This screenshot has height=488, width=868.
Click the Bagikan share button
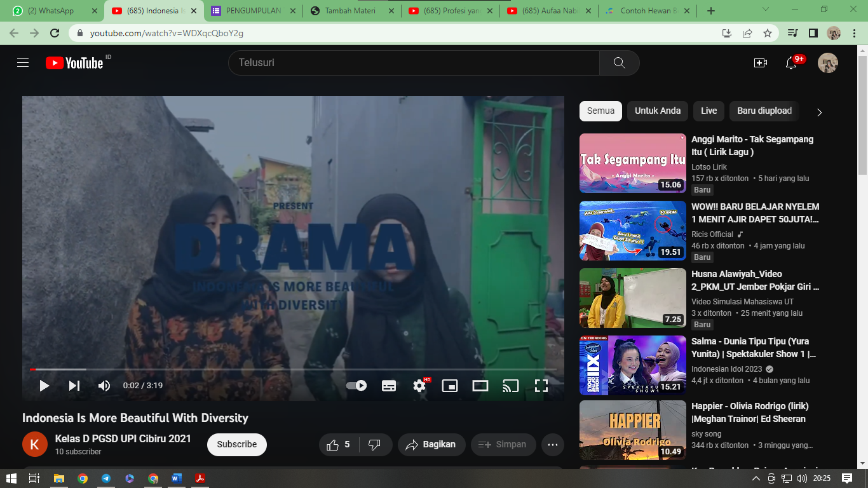point(431,444)
